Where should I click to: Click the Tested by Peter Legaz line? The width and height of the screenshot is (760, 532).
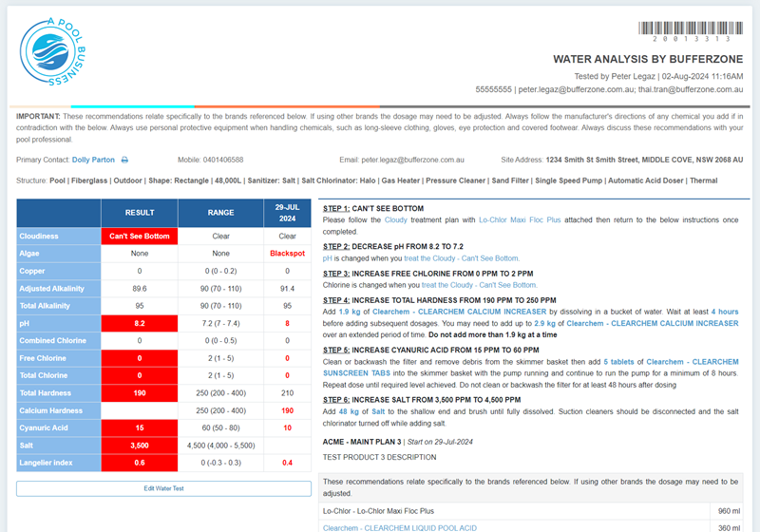[658, 77]
